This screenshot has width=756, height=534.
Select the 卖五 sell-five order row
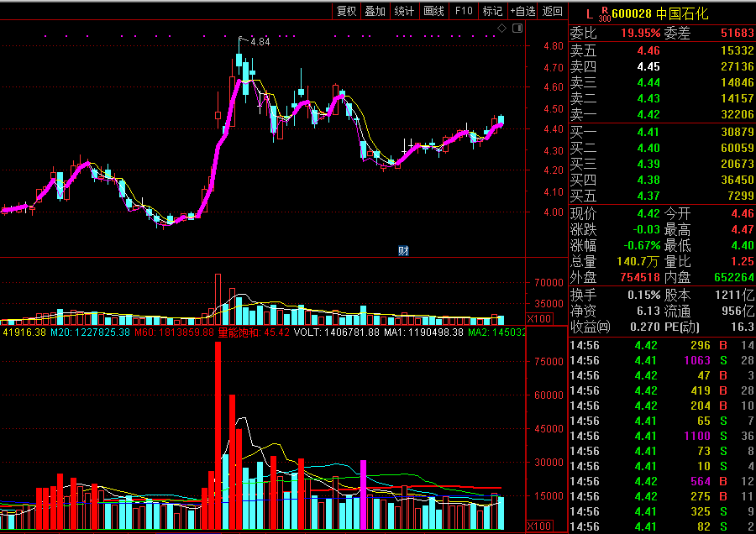click(662, 50)
